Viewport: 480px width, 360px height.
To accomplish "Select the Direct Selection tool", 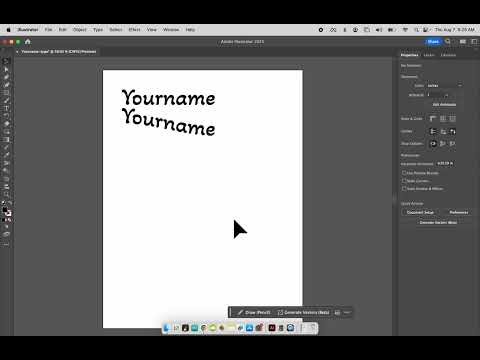I will pyautogui.click(x=6, y=69).
